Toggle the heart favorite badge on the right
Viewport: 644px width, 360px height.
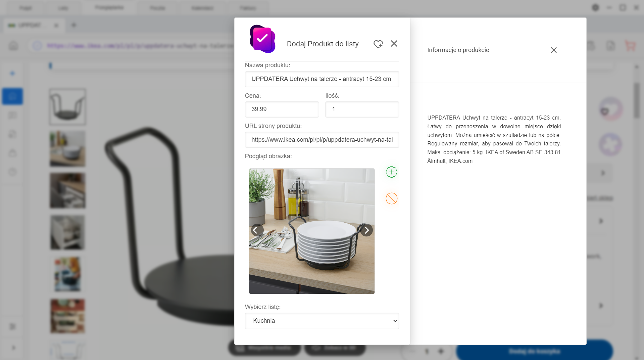point(611,108)
